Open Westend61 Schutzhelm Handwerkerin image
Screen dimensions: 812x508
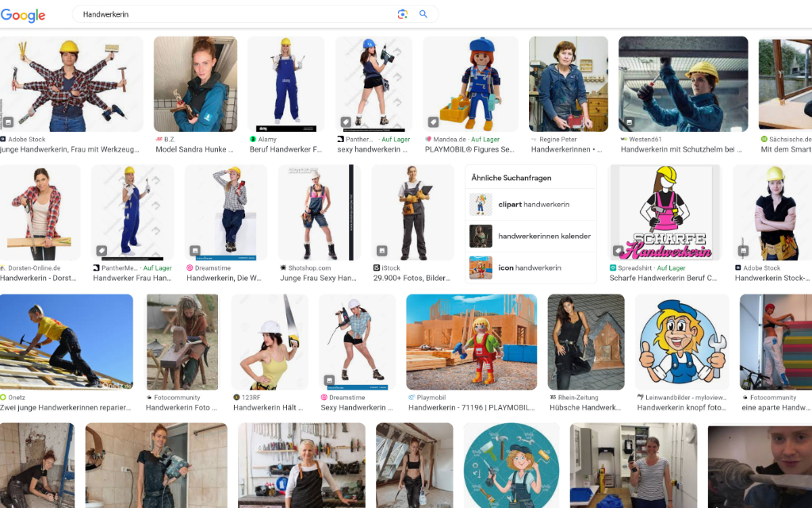[683, 84]
